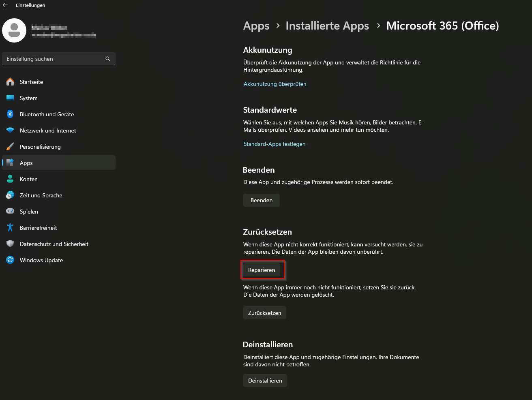
Task: Click the Reparieren button
Action: 262,270
